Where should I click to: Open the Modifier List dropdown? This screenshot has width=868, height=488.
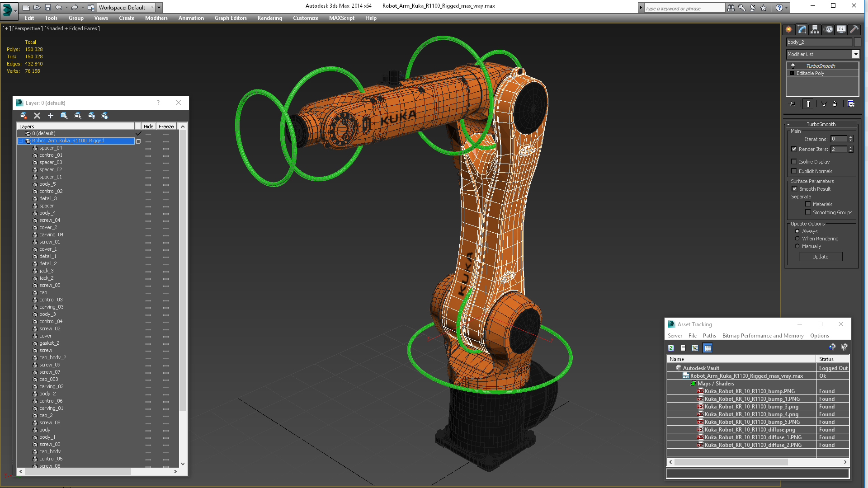click(856, 54)
